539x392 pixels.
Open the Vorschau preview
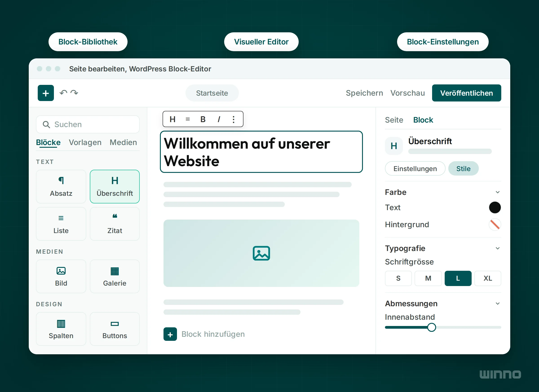[408, 93]
